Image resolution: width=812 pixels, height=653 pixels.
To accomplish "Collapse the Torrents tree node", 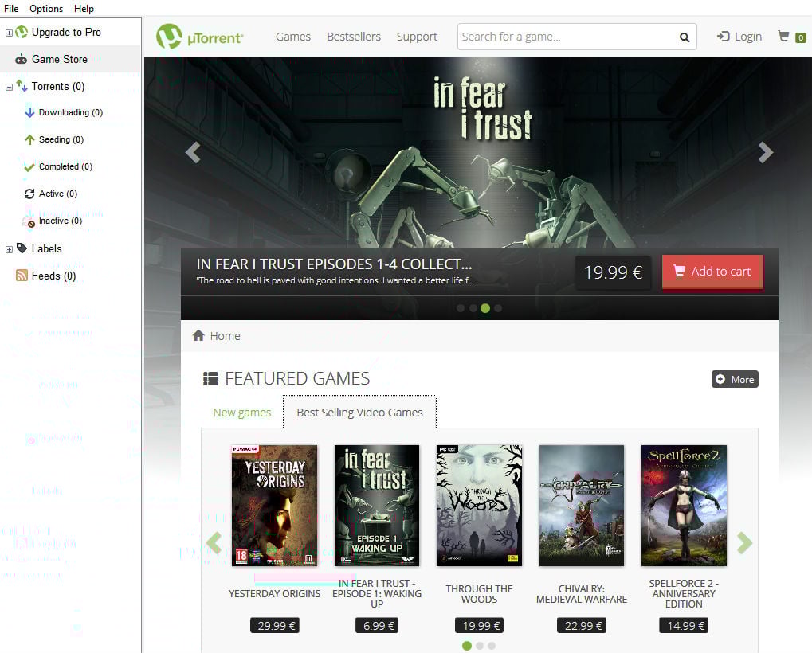I will click(9, 87).
